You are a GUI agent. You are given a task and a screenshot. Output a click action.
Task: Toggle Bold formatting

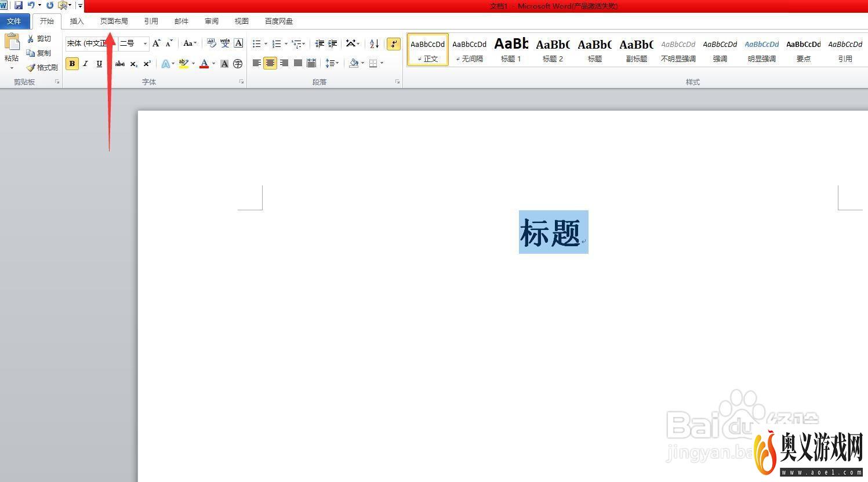(x=72, y=64)
